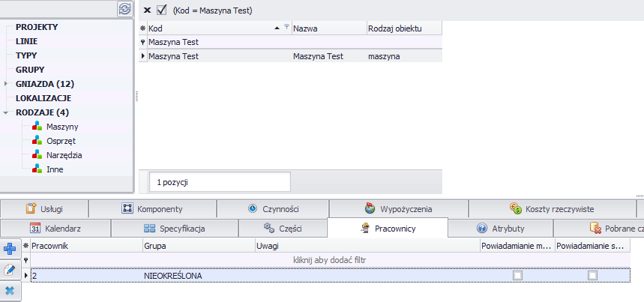Expand the Maszyna Test grid row

tap(143, 56)
